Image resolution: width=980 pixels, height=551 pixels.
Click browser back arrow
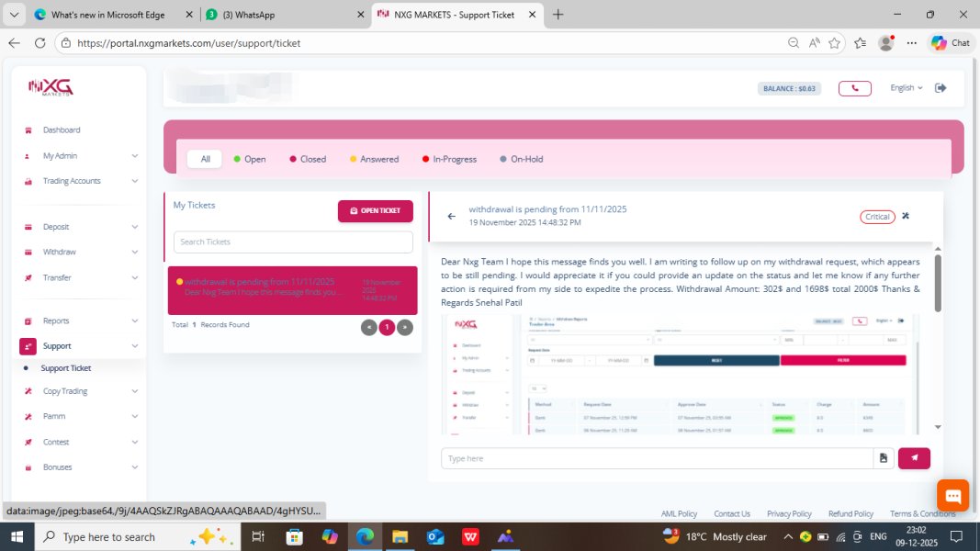pos(15,43)
